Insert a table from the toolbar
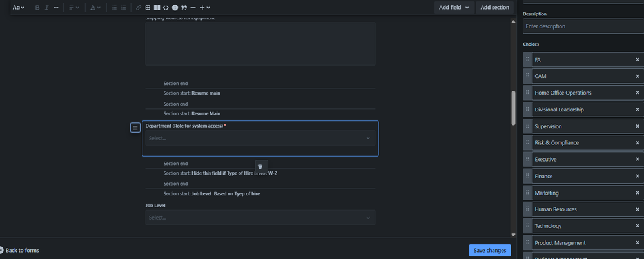The height and width of the screenshot is (259, 644). (148, 8)
